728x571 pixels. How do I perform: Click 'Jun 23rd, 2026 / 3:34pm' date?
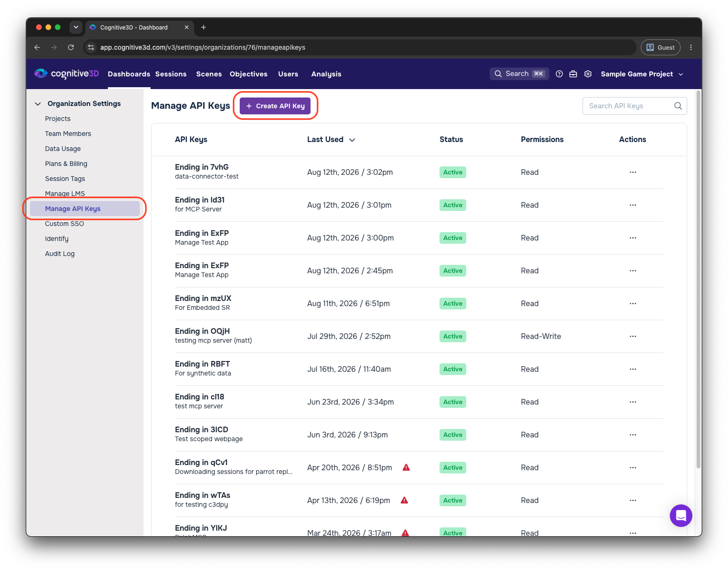350,402
